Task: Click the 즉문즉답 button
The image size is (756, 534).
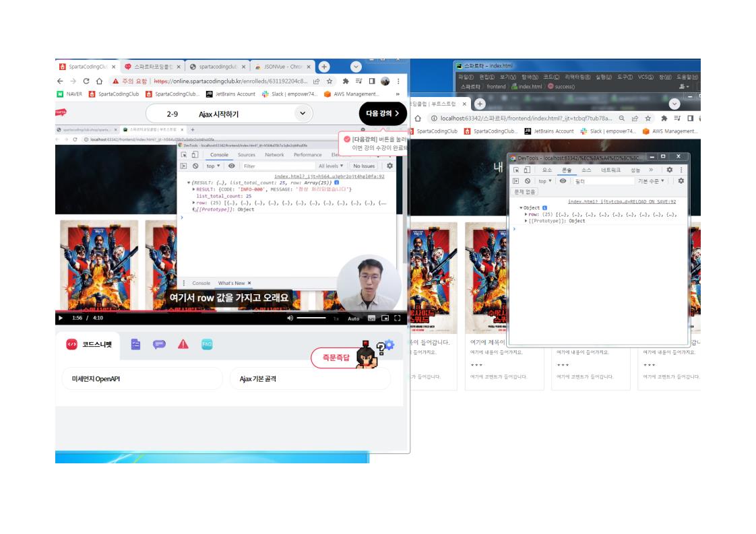Action: (336, 358)
